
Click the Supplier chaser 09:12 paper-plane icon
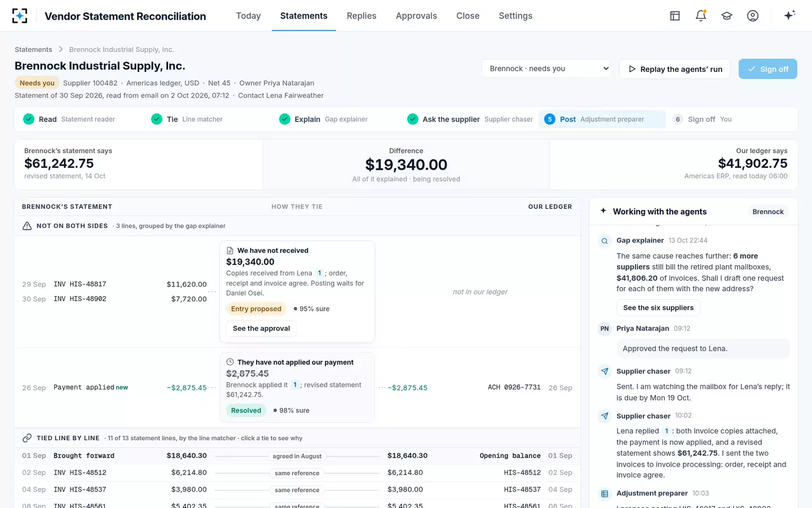[604, 371]
